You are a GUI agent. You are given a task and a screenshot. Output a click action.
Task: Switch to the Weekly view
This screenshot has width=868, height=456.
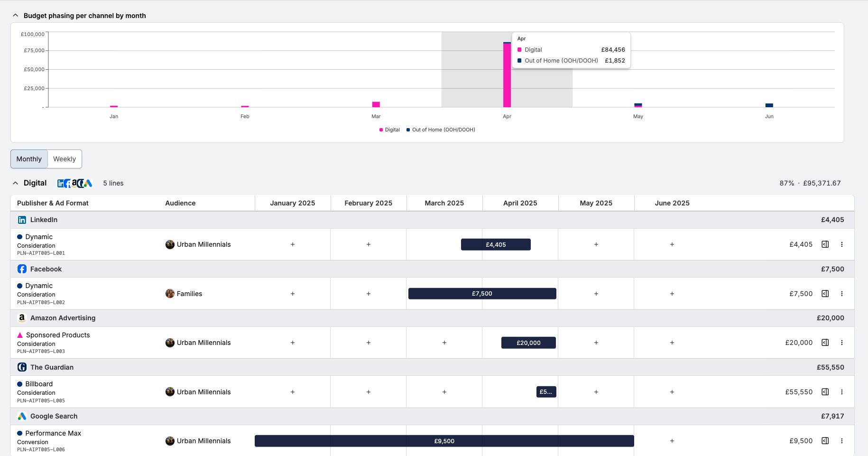pos(65,158)
